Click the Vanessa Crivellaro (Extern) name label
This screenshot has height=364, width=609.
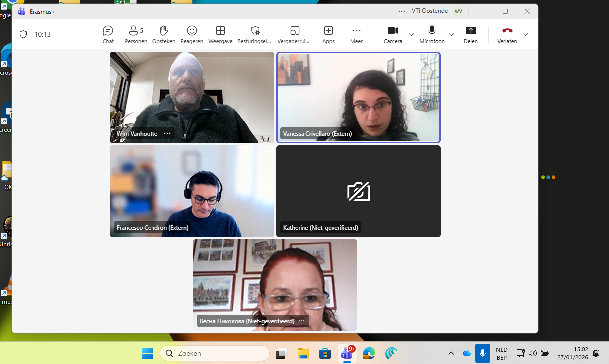tap(317, 134)
